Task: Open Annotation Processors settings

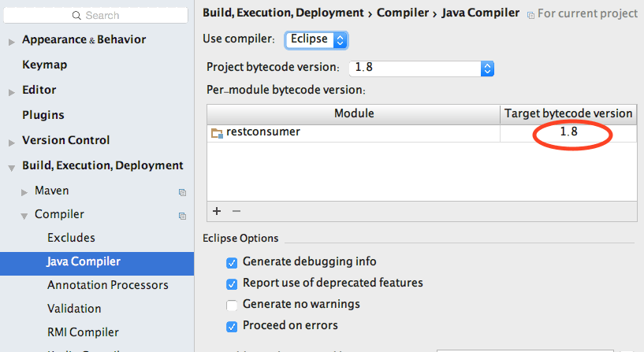Action: point(108,285)
